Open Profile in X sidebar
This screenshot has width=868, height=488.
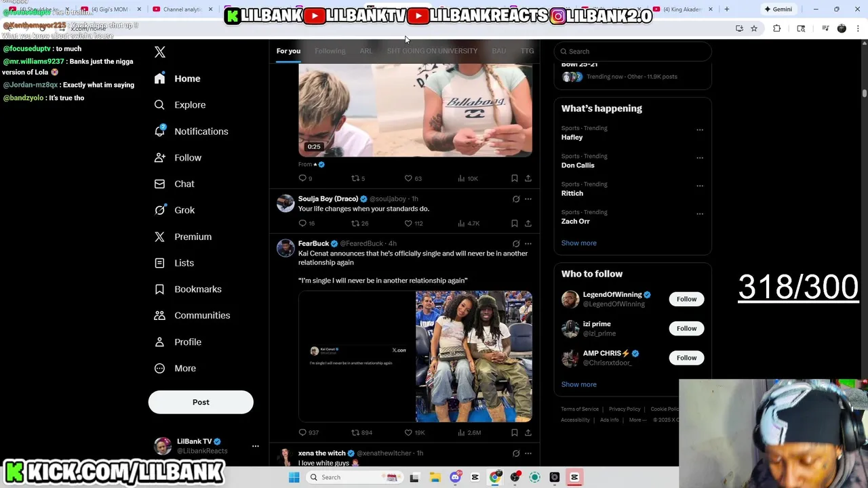[178, 342]
